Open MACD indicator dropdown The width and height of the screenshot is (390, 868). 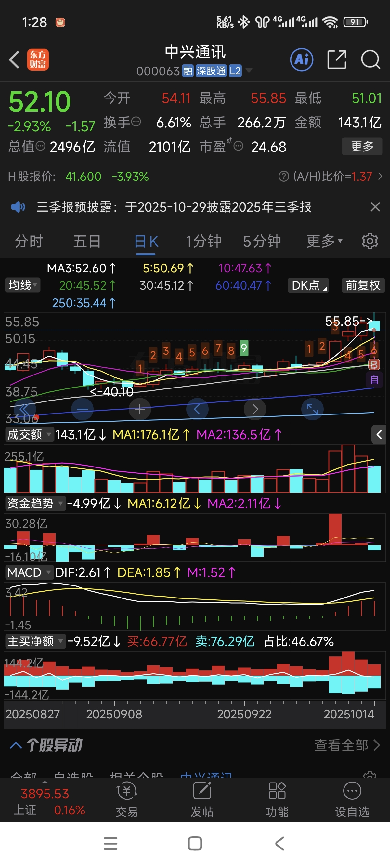pyautogui.click(x=29, y=572)
